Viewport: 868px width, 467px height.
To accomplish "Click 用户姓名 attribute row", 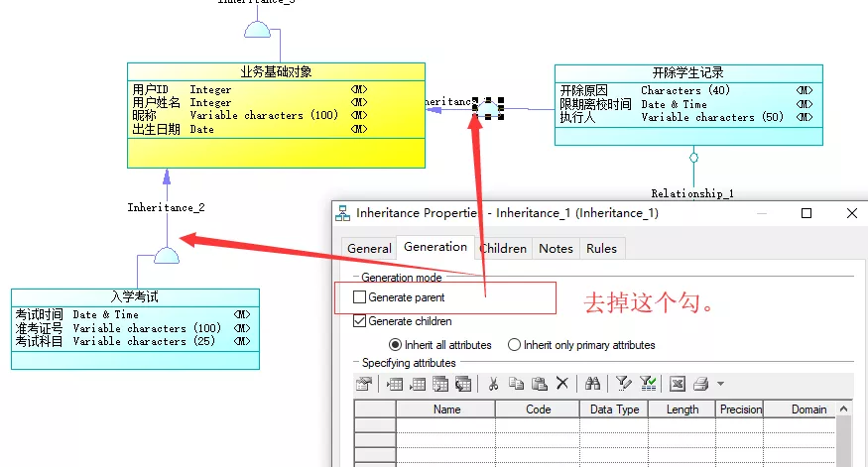I will [250, 102].
